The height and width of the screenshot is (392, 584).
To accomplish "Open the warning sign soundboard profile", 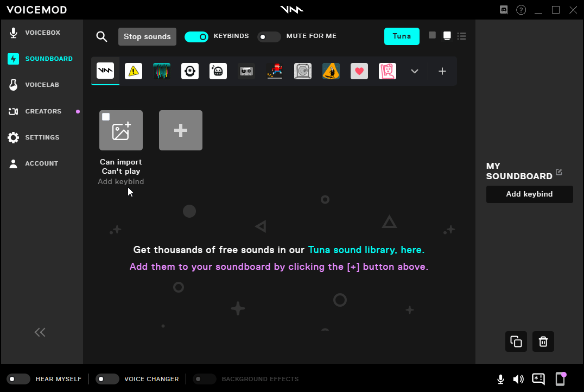I will pyautogui.click(x=134, y=71).
